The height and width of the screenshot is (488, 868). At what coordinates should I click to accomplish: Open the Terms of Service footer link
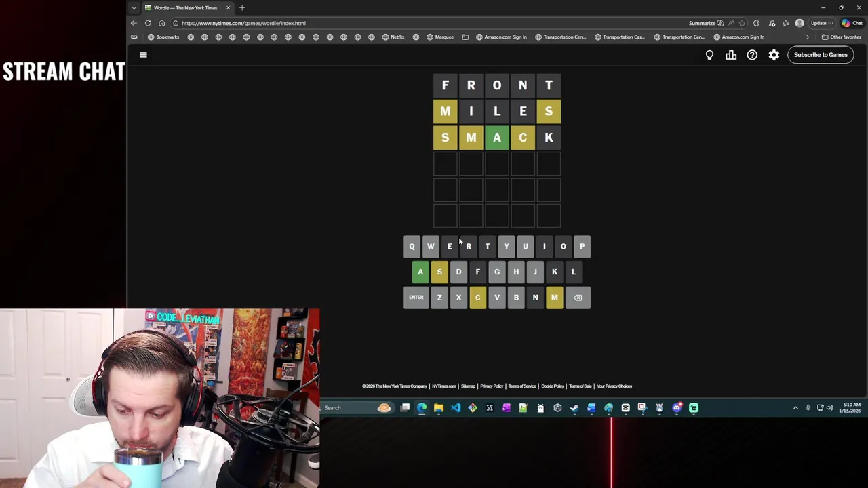coord(522,386)
